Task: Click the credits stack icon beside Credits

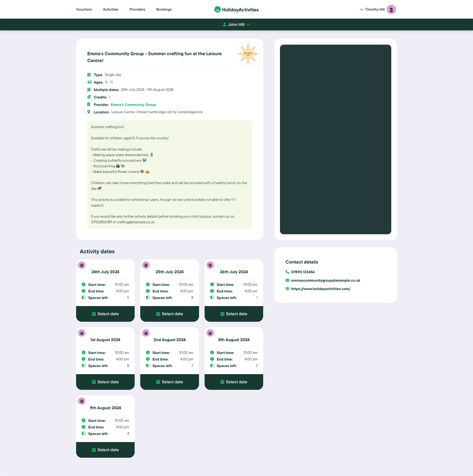Action: [x=89, y=97]
